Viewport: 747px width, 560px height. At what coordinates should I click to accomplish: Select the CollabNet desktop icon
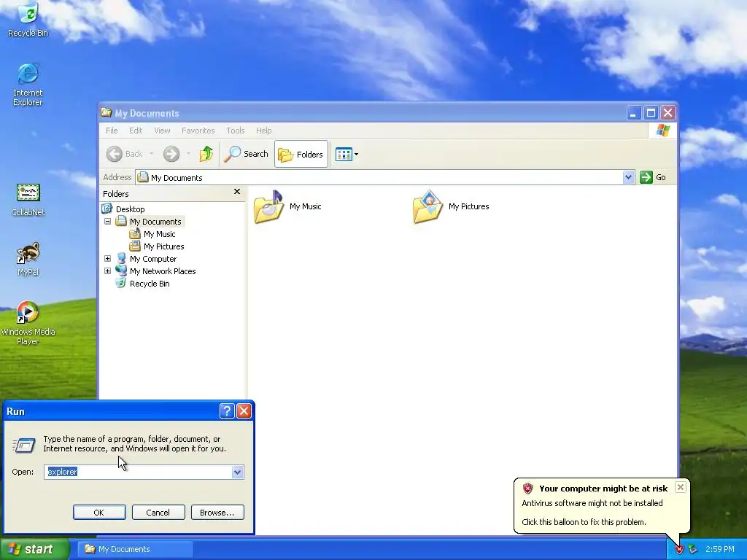click(28, 200)
